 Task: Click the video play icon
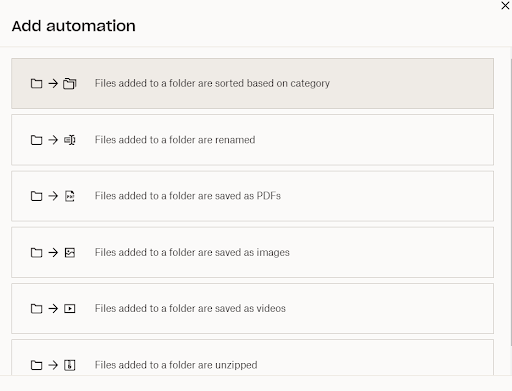[70, 309]
